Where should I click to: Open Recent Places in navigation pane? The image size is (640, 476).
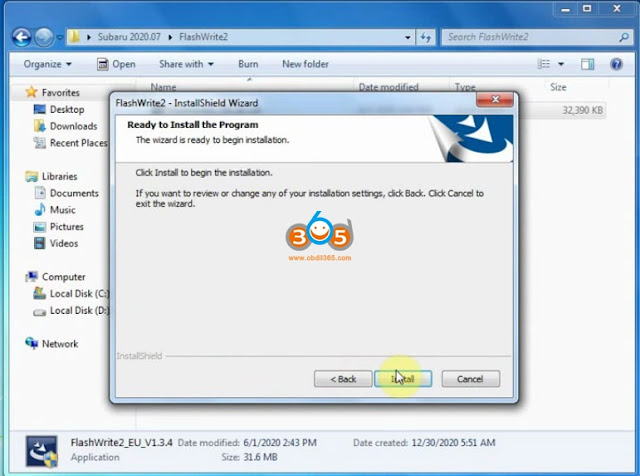(79, 143)
